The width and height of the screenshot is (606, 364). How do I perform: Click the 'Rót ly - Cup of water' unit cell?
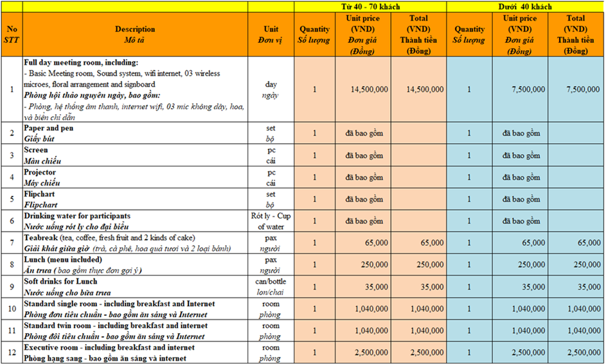click(271, 221)
